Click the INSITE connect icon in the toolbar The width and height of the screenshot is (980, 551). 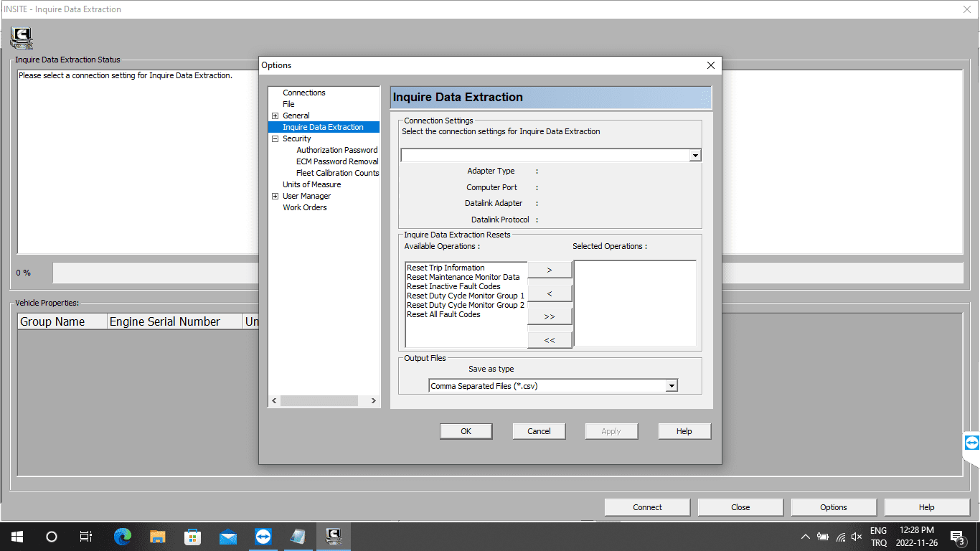click(x=22, y=37)
